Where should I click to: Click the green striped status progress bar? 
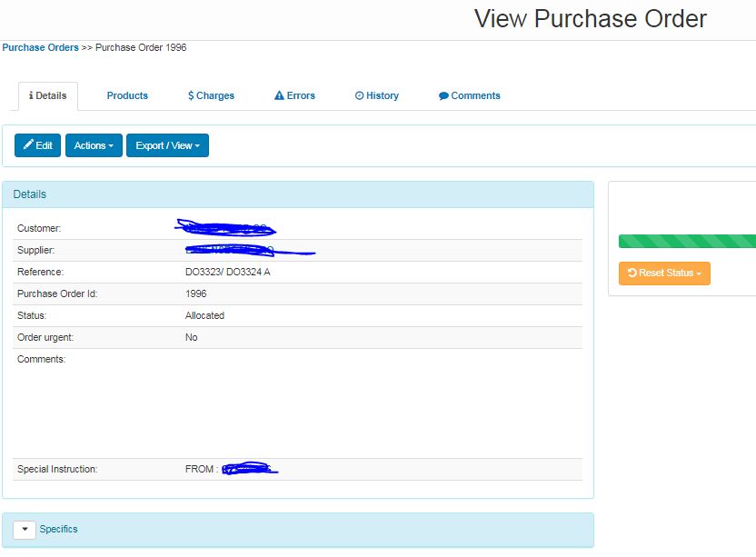pyautogui.click(x=687, y=241)
